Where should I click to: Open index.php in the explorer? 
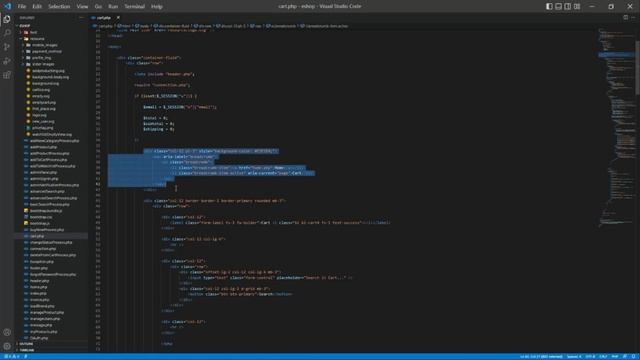pyautogui.click(x=38, y=293)
